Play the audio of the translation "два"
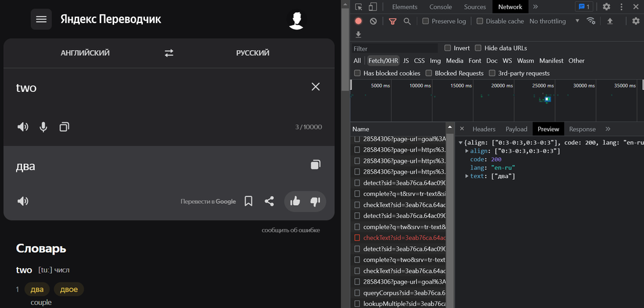The height and width of the screenshot is (308, 644). 23,201
